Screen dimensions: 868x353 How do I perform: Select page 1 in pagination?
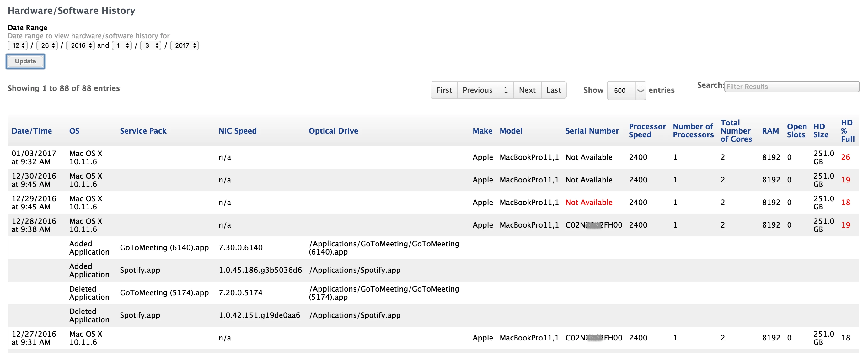point(506,90)
